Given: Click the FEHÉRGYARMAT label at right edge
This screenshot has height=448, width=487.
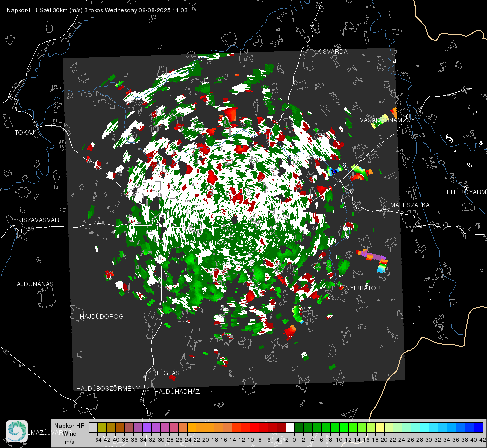Looking at the screenshot, I should [465, 192].
